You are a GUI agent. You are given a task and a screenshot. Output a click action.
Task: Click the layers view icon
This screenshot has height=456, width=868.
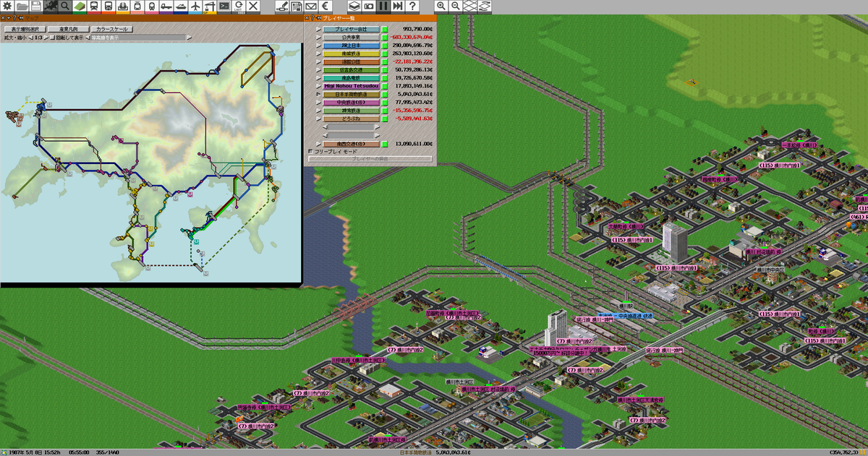(x=355, y=7)
